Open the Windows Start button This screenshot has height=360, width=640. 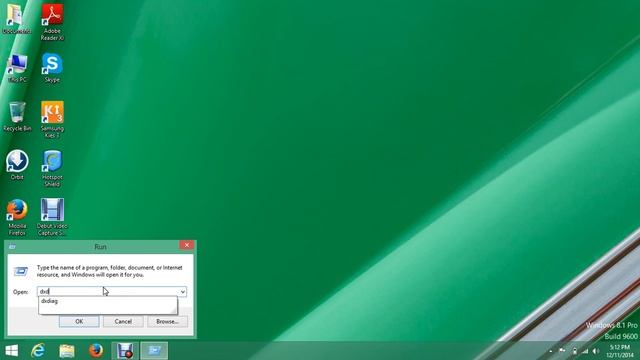pos(12,351)
